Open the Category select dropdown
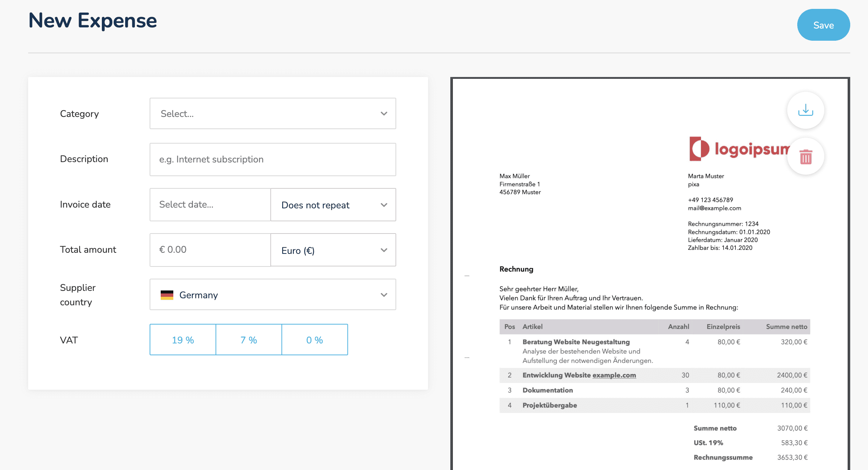 (273, 114)
